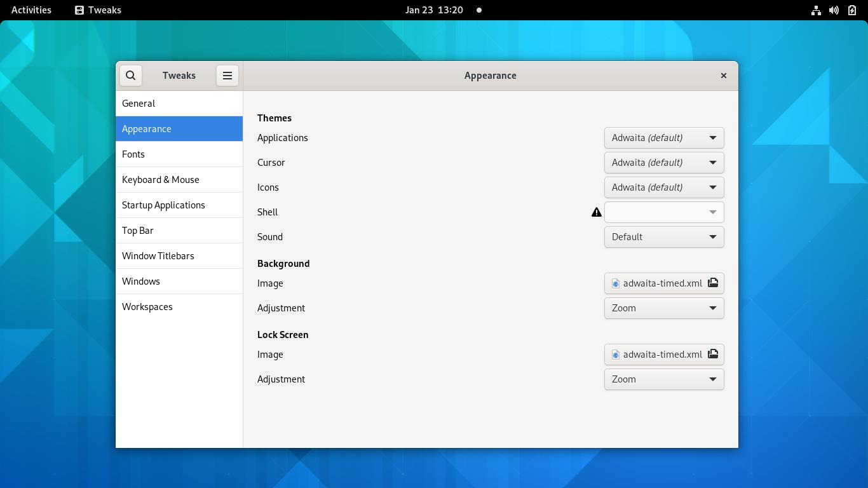Click the network icon in the top bar
The width and height of the screenshot is (868, 488).
pos(816,10)
